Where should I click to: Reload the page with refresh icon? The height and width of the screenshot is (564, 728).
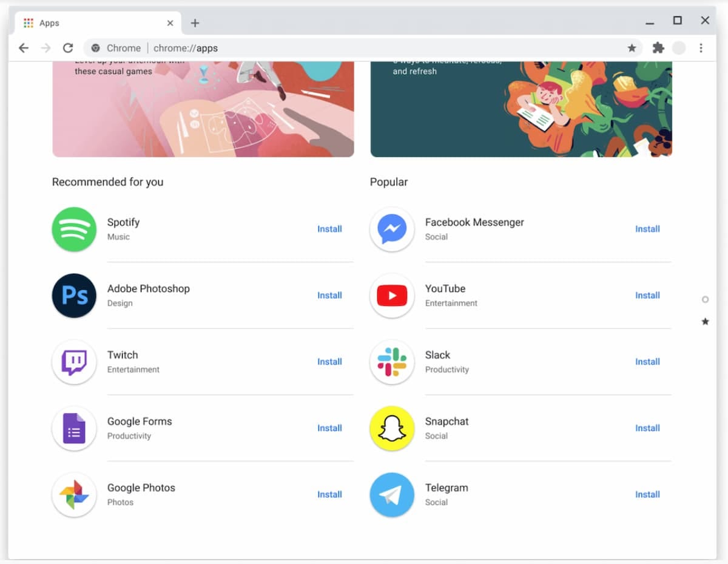(68, 48)
